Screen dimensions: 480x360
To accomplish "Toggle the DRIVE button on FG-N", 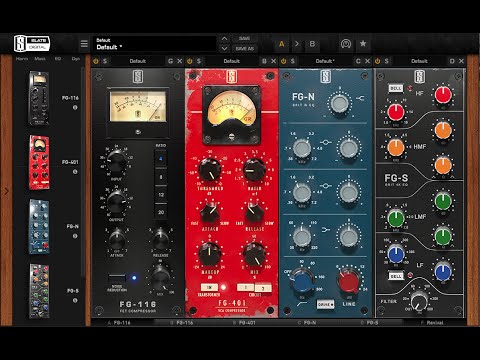I will tap(325, 304).
